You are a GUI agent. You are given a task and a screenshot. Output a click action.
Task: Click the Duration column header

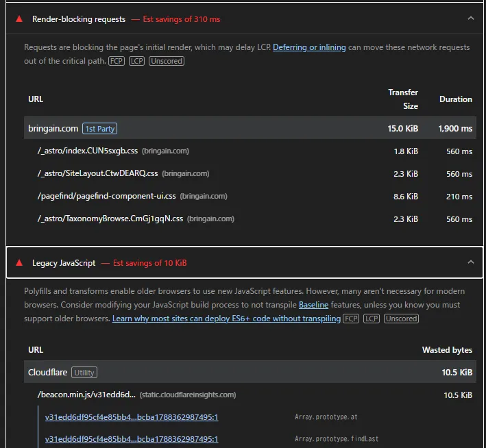coord(456,99)
